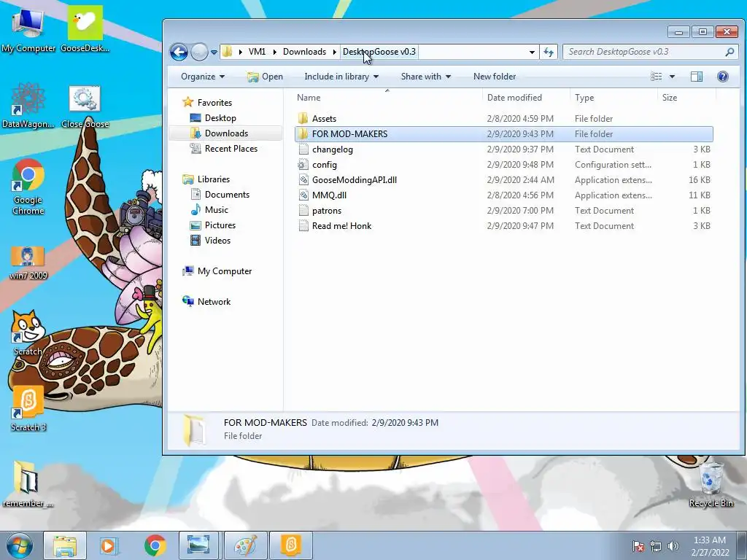The width and height of the screenshot is (747, 560).
Task: Open Include in library menu
Action: pyautogui.click(x=341, y=77)
